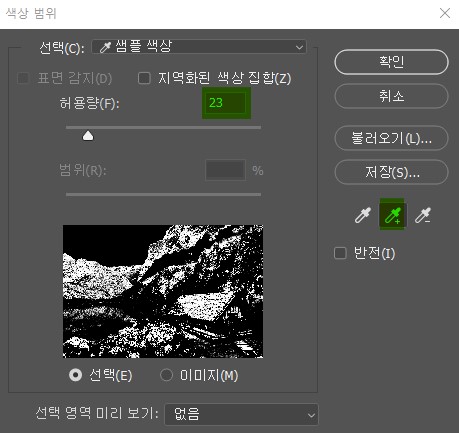
Task: Choose the 선택(E) radio button
Action: coord(75,375)
